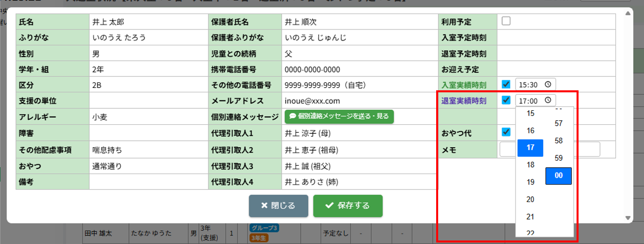
Task: Click the highlighted 00 minute option
Action: [559, 176]
